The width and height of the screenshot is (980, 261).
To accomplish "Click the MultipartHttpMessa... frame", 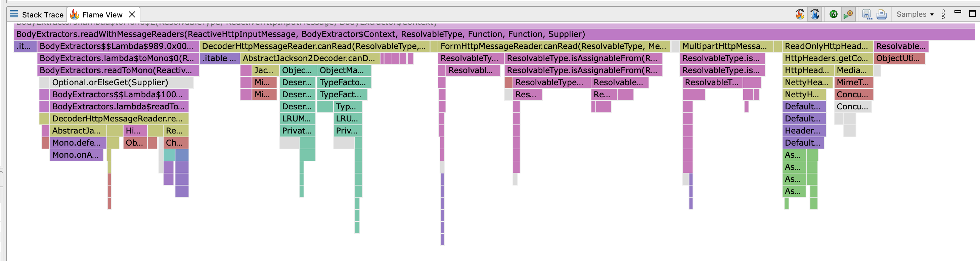I will tap(726, 46).
